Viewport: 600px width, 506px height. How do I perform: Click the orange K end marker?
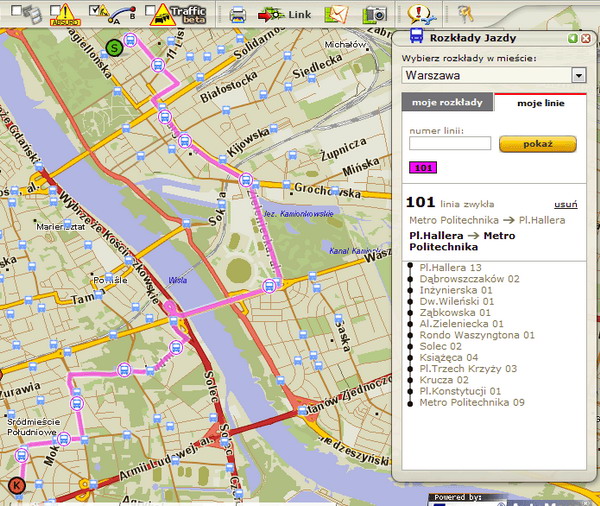pos(16,486)
